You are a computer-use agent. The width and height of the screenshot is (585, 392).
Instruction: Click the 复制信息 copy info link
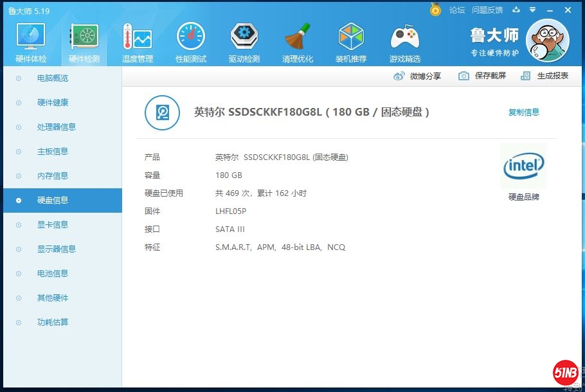pyautogui.click(x=524, y=112)
